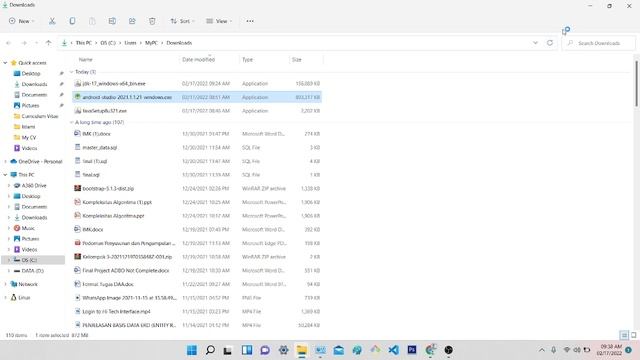Click MyPC in the address path
Viewport: 640px width, 360px height.
(151, 43)
